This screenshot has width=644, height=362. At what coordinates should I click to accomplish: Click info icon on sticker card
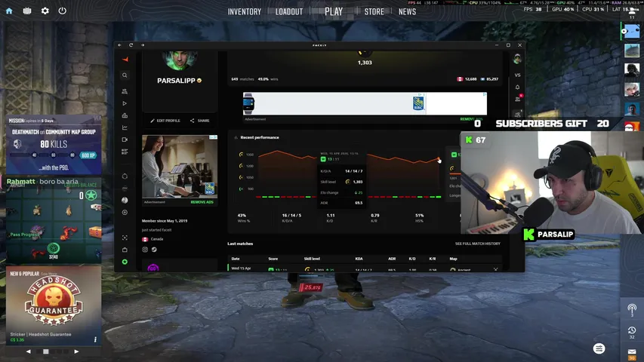point(95,339)
